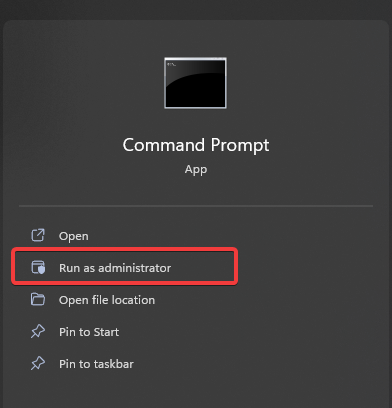
Task: Click the large Command Prompt app icon
Action: [195, 83]
